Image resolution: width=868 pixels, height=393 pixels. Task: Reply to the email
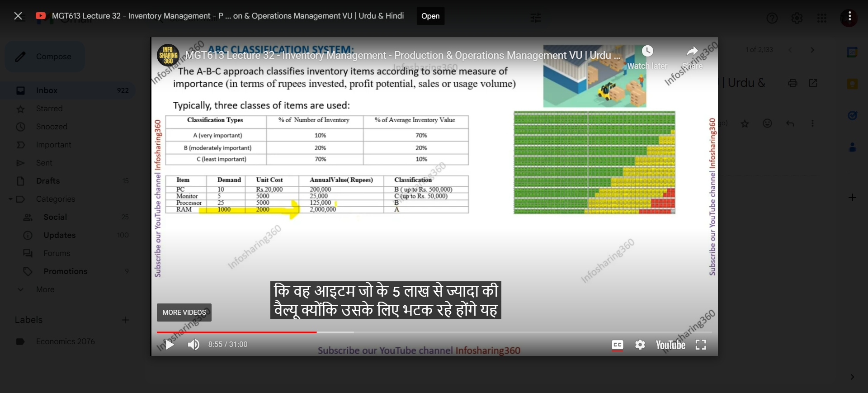[x=790, y=123]
